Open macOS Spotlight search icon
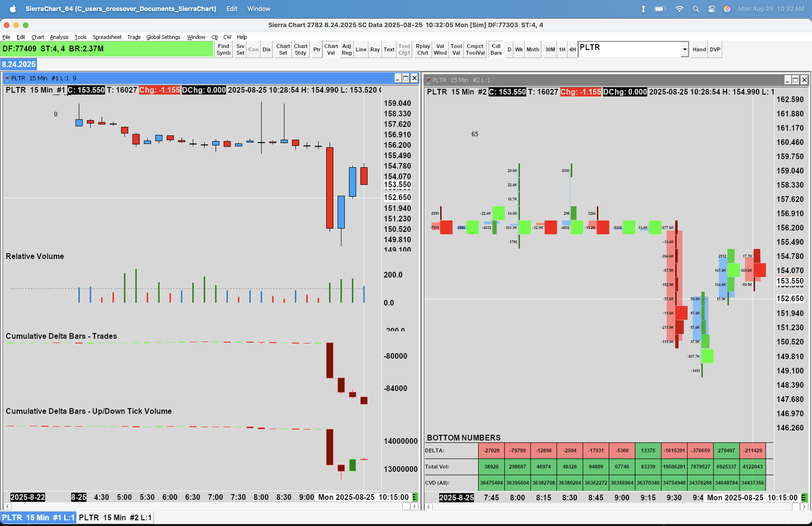This screenshot has width=812, height=526. coord(696,9)
